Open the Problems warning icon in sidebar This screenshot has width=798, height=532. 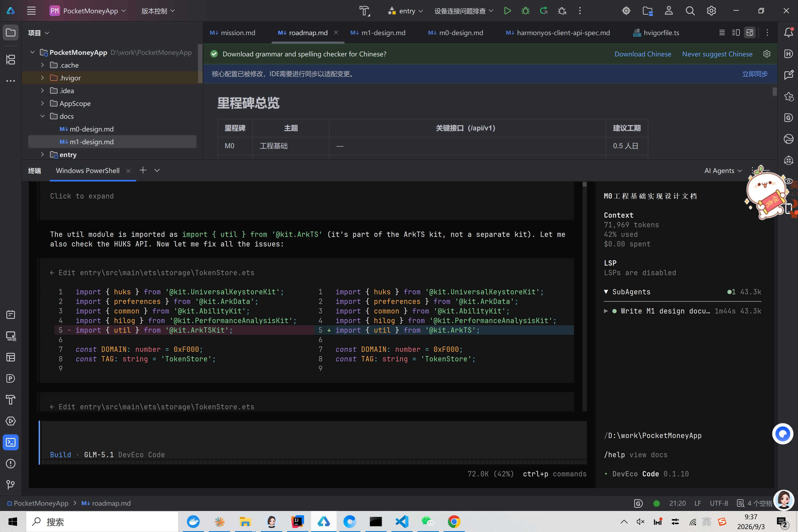pyautogui.click(x=11, y=463)
